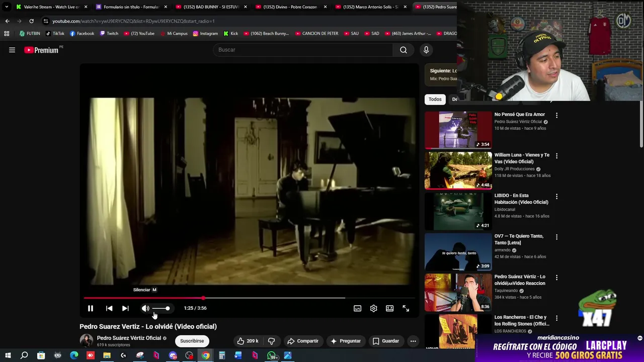
Task: Launch Microsoft Edge from taskbar
Action: pos(74,355)
